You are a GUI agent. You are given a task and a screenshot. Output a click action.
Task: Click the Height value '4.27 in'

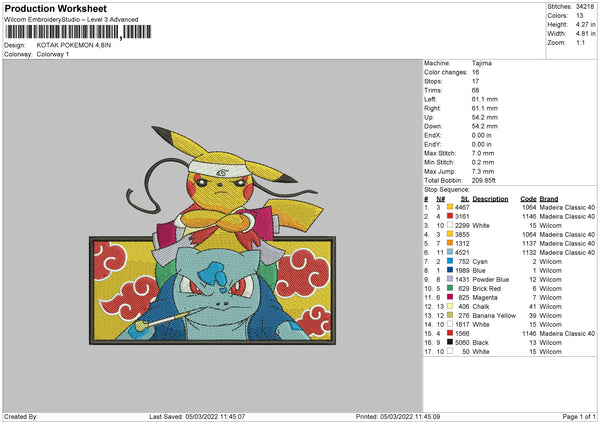pyautogui.click(x=585, y=24)
